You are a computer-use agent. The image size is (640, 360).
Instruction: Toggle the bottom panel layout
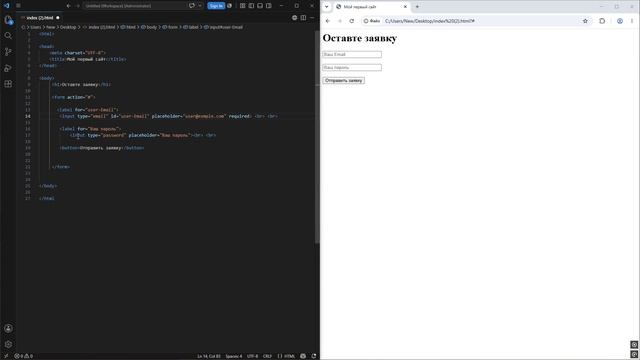260,6
